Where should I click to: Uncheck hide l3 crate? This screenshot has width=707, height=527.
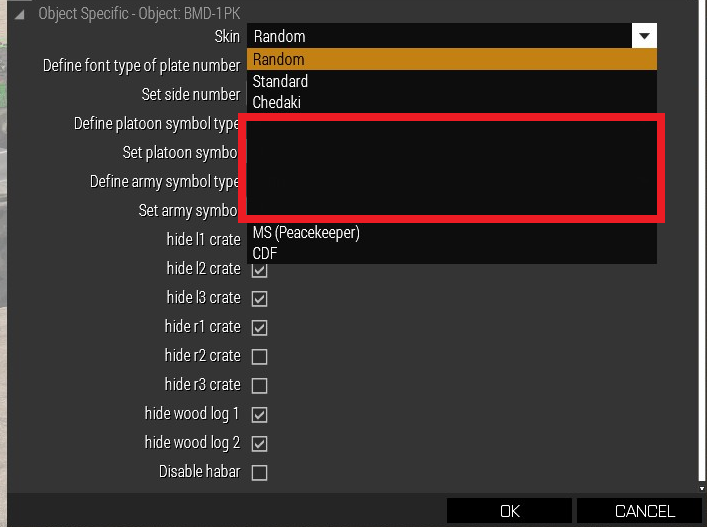[x=259, y=298]
